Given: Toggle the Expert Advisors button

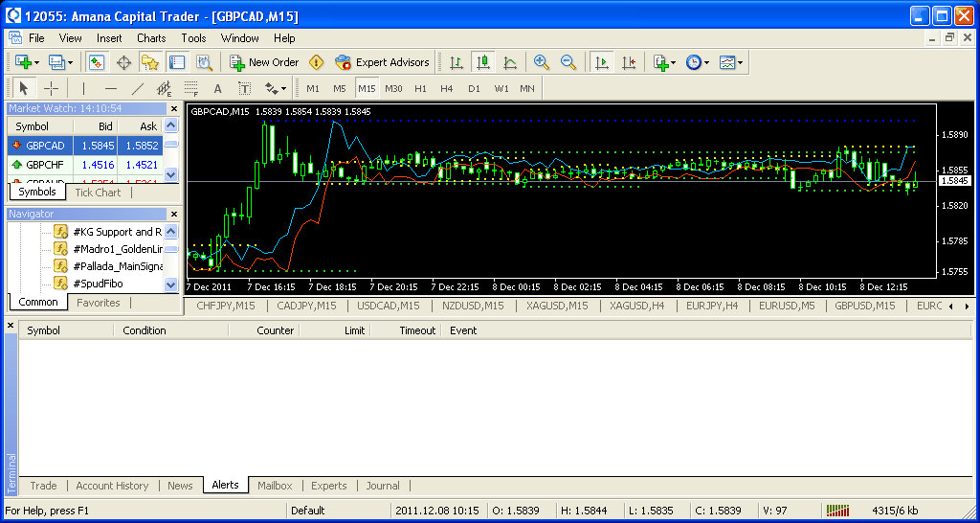Looking at the screenshot, I should click(382, 62).
